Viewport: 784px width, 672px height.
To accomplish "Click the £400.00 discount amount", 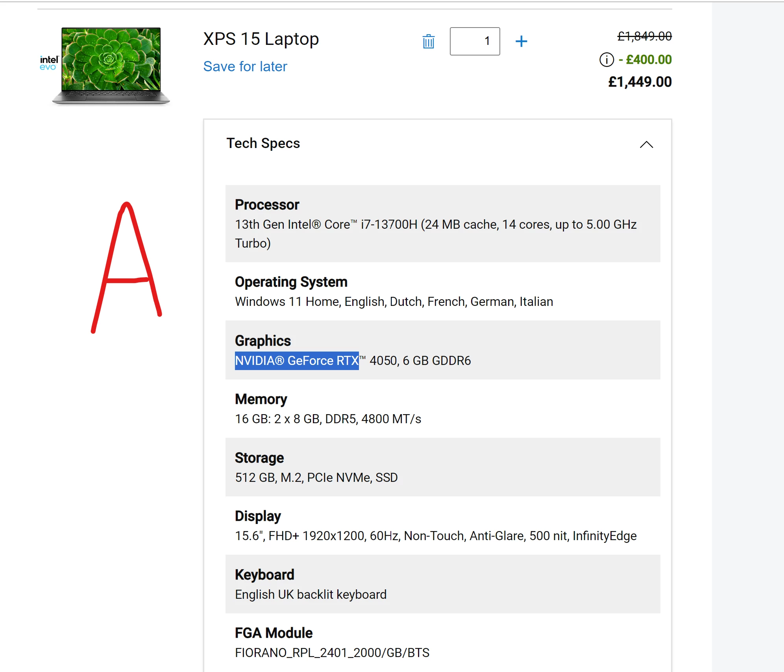I will pos(649,60).
